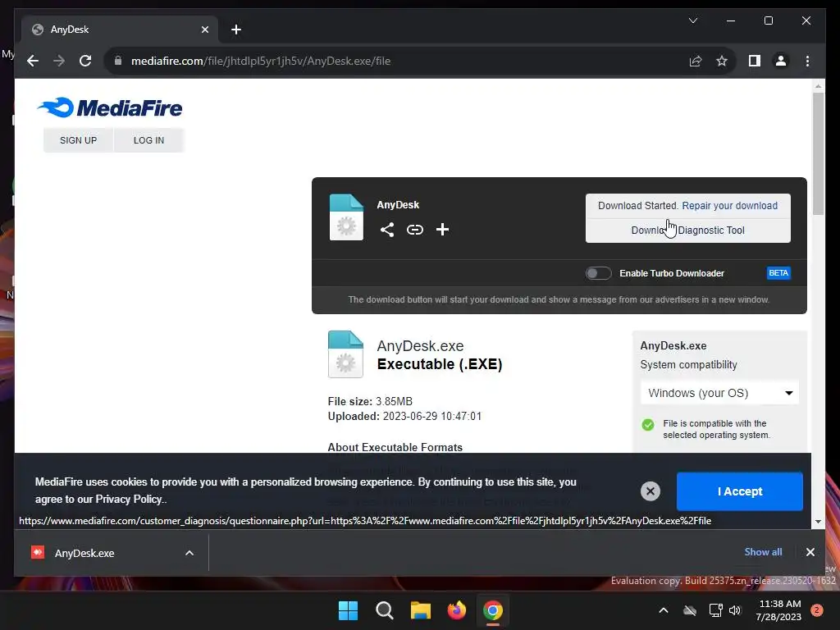Click I Accept cookie button

739,491
